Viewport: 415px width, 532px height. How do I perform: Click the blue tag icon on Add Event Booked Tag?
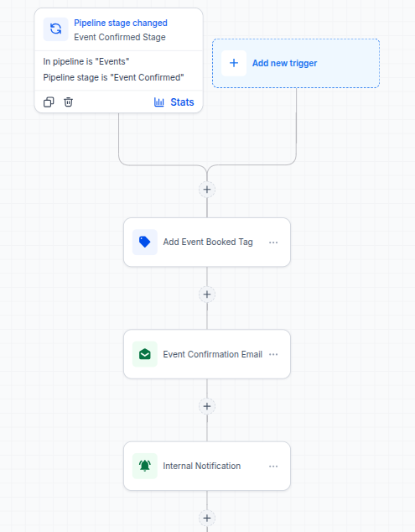click(145, 243)
